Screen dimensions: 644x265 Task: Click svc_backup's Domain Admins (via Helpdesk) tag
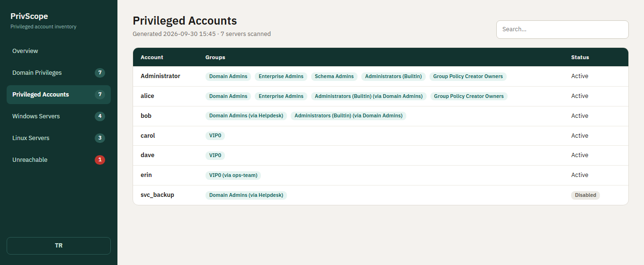coord(246,195)
